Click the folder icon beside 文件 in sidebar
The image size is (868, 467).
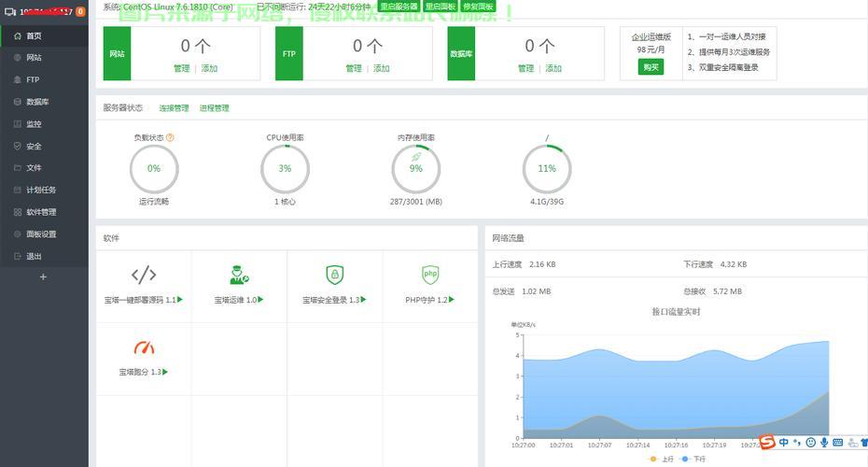(17, 167)
